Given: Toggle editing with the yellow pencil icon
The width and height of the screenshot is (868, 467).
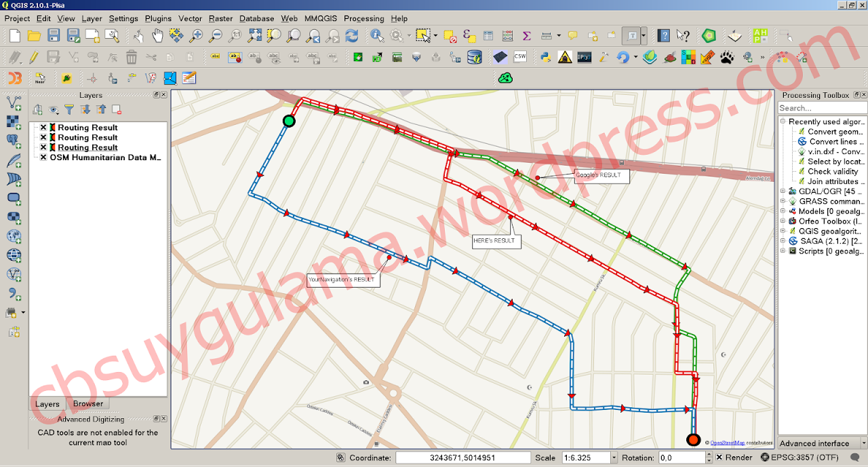Looking at the screenshot, I should tap(33, 57).
